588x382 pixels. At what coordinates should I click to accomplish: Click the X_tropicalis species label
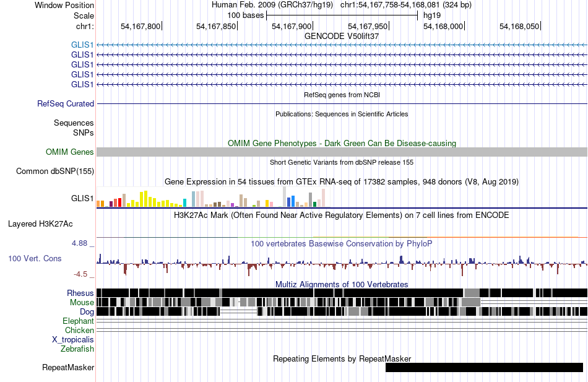tap(73, 340)
